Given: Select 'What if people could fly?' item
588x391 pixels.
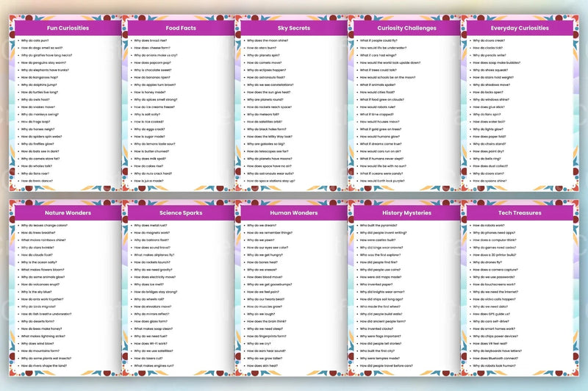Looking at the screenshot, I should pos(379,40).
